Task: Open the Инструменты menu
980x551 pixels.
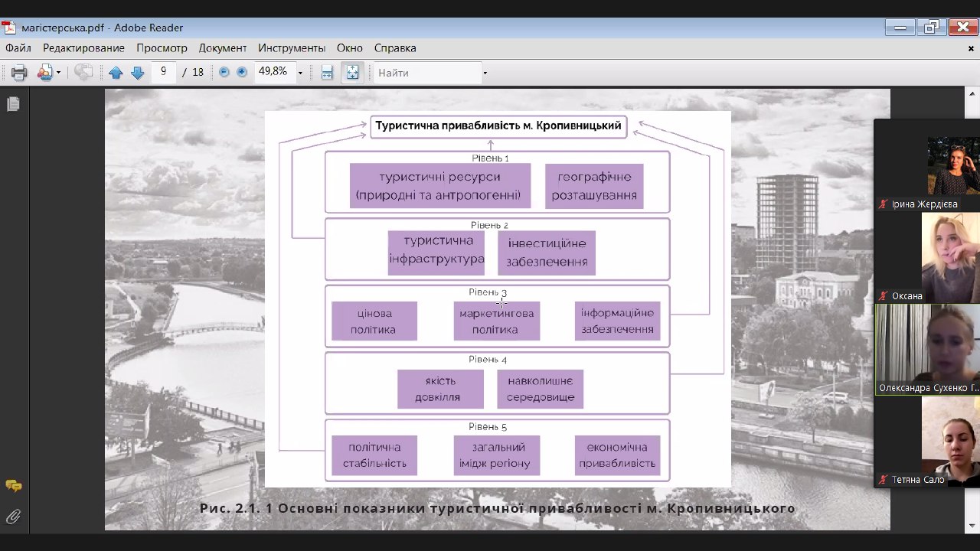Action: coord(291,47)
